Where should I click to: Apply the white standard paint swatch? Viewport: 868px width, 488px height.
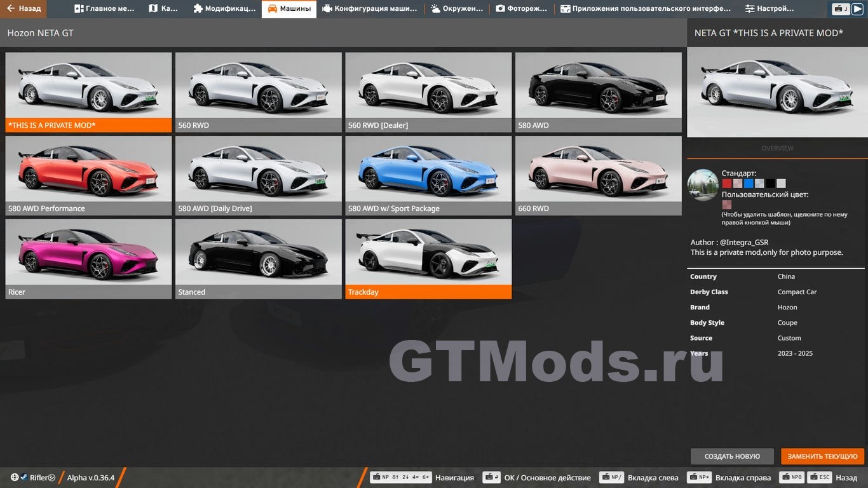tap(781, 184)
